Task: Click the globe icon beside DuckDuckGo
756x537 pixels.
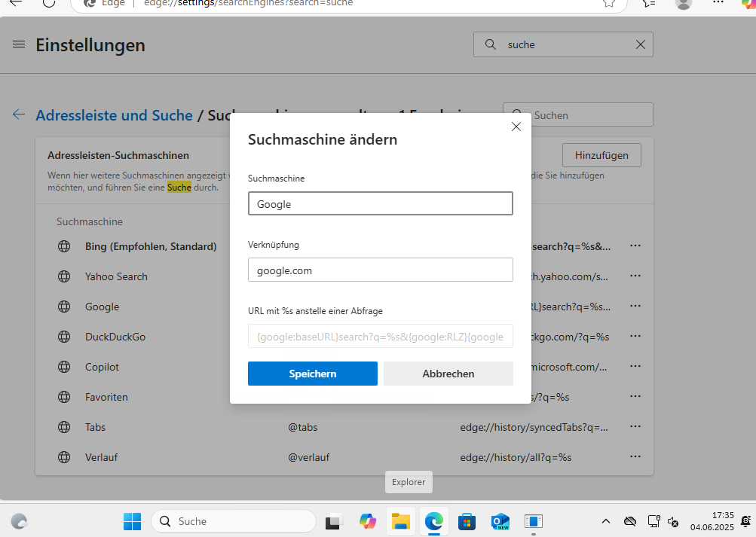Action: pyautogui.click(x=64, y=337)
